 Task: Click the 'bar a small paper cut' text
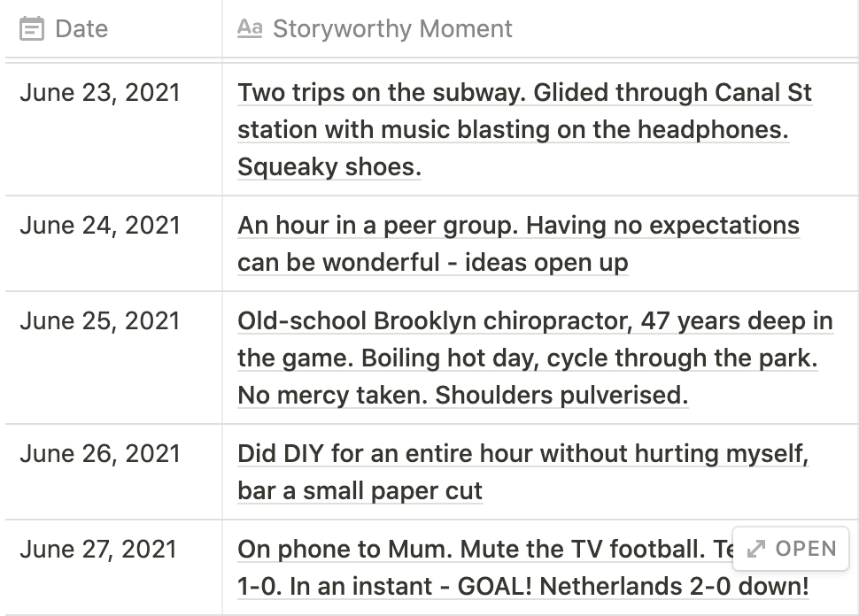point(360,490)
